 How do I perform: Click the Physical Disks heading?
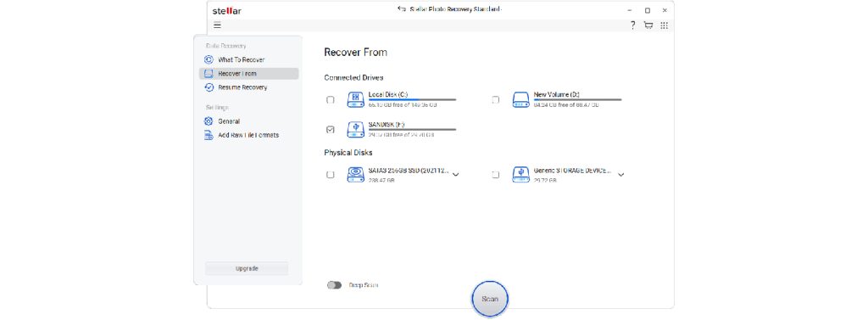tap(348, 152)
